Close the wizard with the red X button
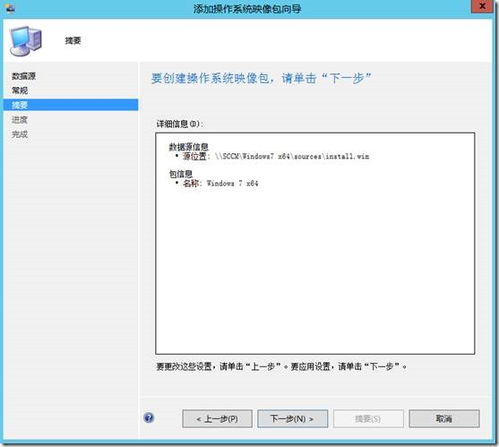Screen dimensions: 499x447 (x=482, y=6)
